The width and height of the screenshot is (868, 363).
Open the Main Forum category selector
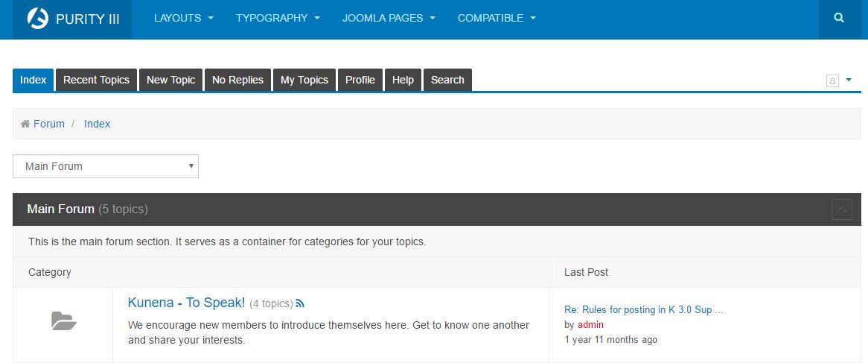pos(105,166)
